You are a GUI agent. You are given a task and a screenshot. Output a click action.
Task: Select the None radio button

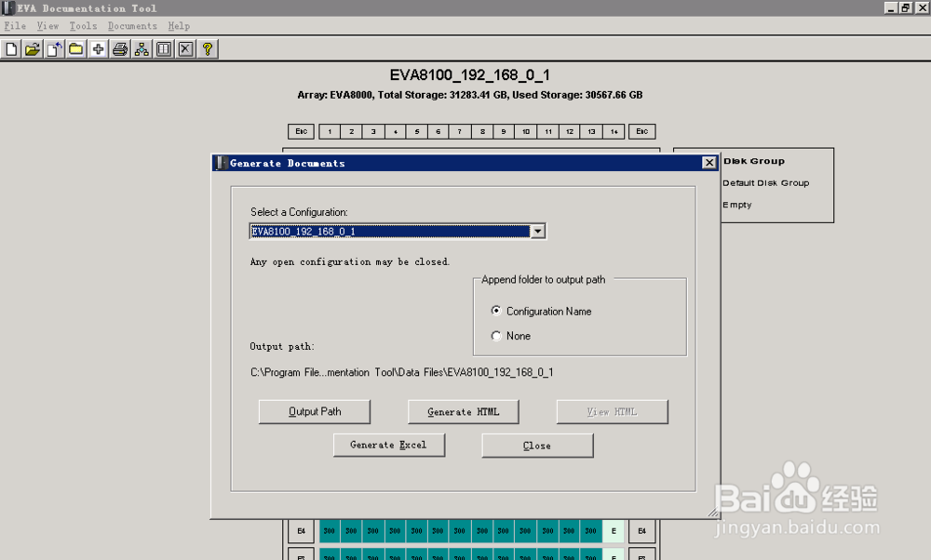[x=496, y=336]
